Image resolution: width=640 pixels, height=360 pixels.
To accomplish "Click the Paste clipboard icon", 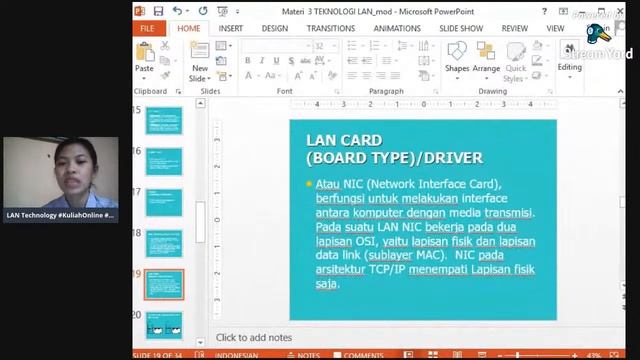I will pos(144,52).
